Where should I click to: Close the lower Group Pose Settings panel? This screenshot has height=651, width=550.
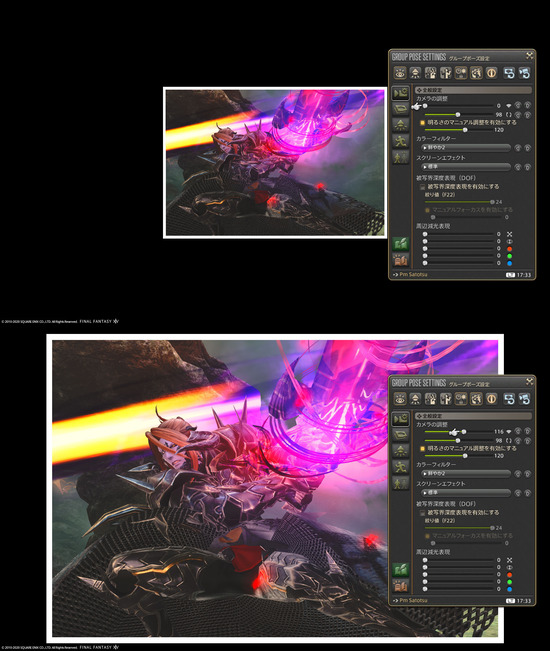(x=530, y=382)
